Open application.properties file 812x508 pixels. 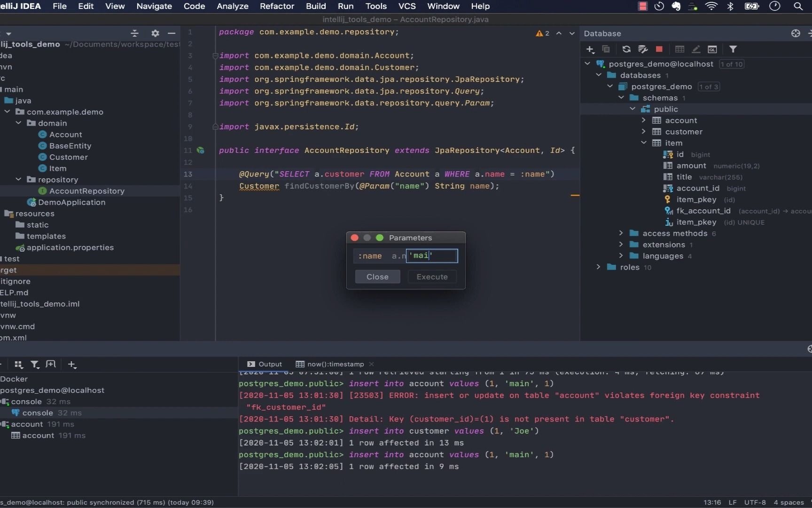pos(70,247)
